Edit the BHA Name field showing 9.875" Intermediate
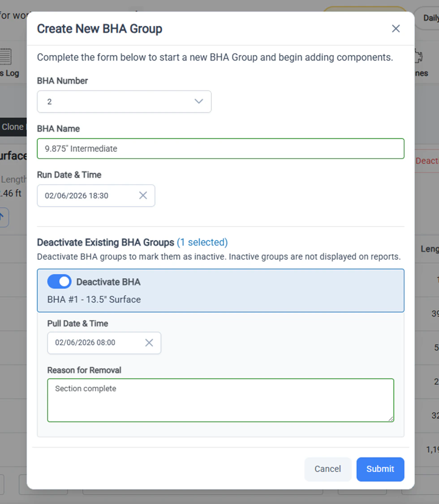 pyautogui.click(x=220, y=148)
